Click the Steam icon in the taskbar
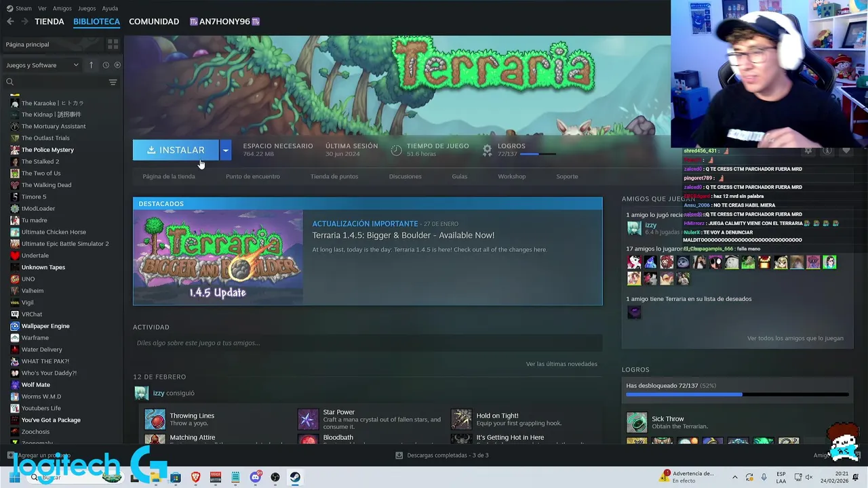The image size is (868, 488). pyautogui.click(x=295, y=477)
